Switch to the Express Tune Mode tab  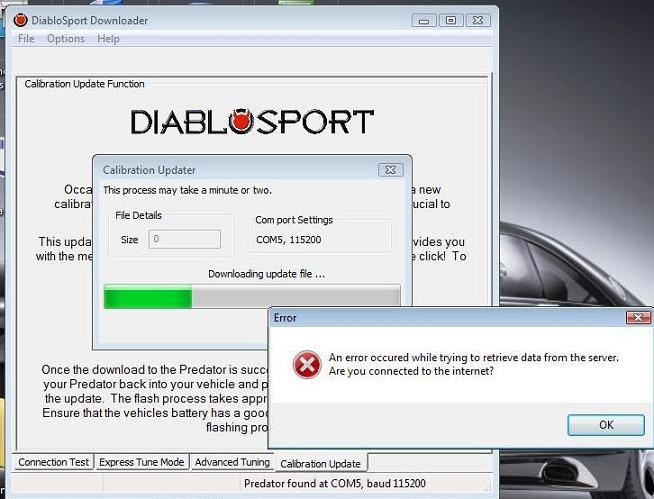(142, 462)
